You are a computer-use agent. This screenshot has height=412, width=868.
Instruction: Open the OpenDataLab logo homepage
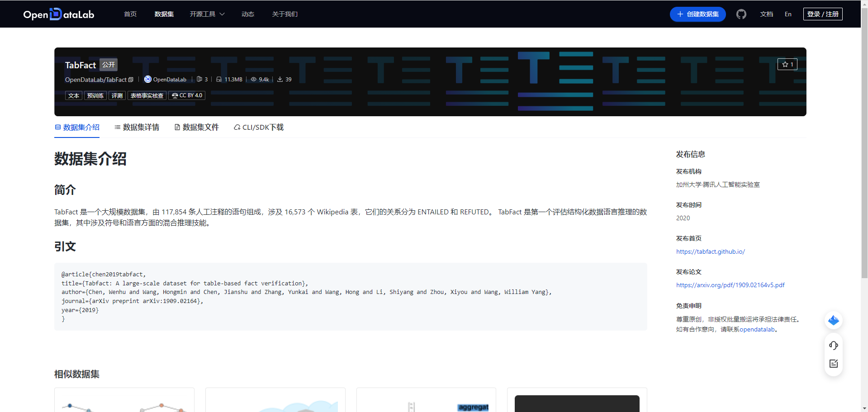coord(59,14)
